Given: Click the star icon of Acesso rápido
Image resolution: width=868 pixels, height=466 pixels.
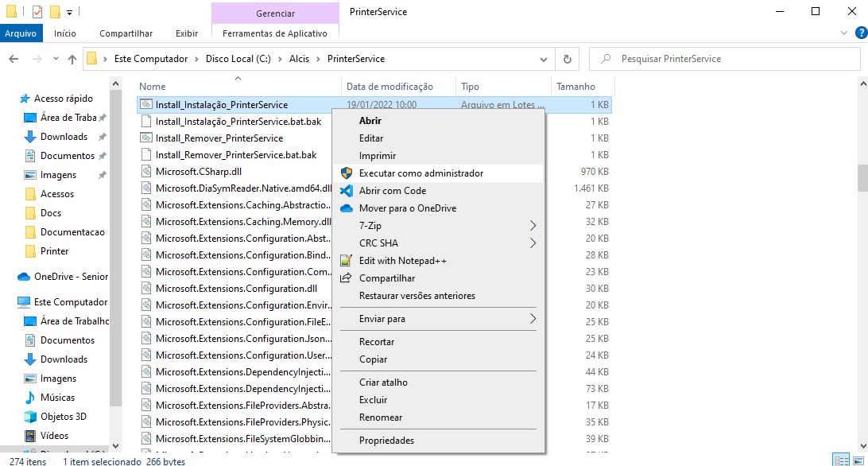Looking at the screenshot, I should [x=25, y=99].
